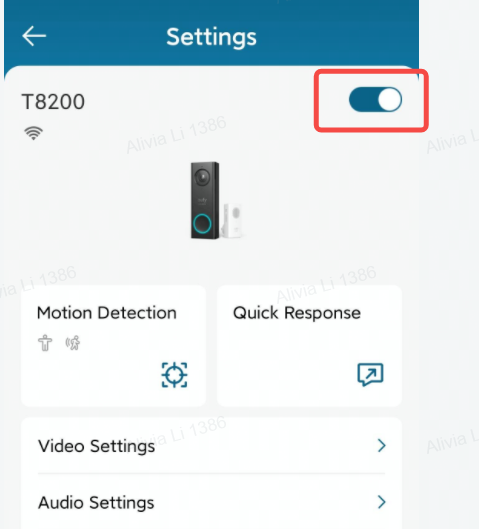
Task: Tap the Wi-Fi signal icon under T8200
Action: tap(33, 133)
